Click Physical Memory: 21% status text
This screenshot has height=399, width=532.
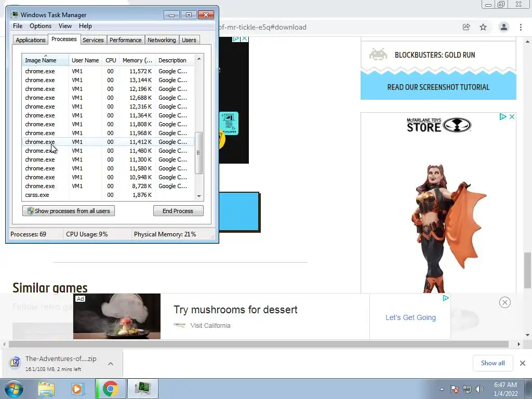[165, 234]
